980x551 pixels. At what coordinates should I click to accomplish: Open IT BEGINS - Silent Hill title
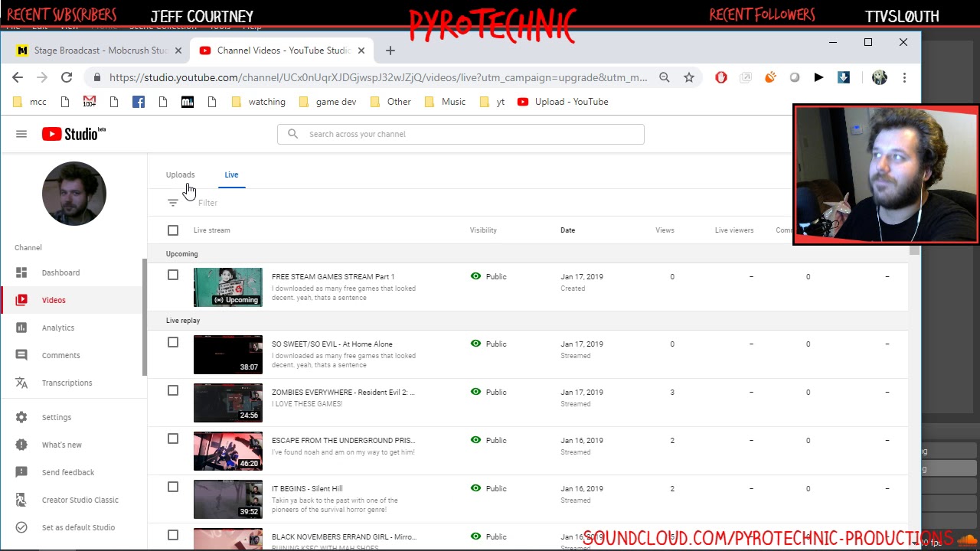click(x=307, y=489)
